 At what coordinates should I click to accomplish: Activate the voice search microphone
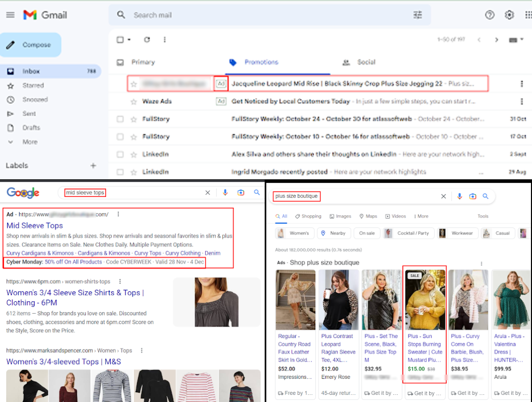tap(225, 192)
